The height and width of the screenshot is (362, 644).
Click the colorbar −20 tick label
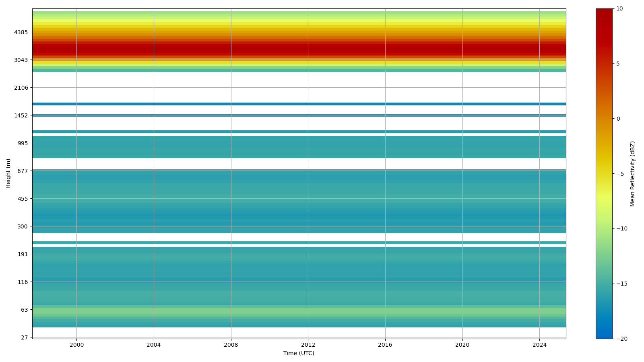(x=622, y=339)
